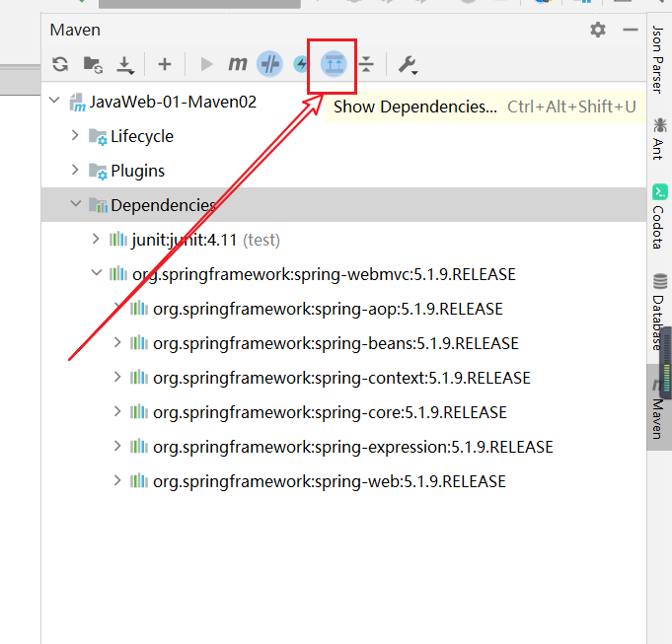Open the Json Parser side tab
The width and height of the screenshot is (672, 644).
658,60
